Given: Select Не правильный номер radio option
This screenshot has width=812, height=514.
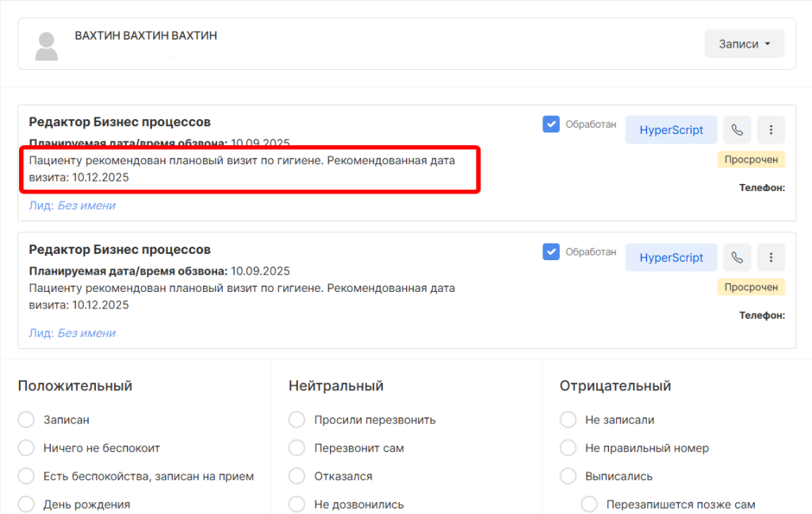Looking at the screenshot, I should point(569,448).
